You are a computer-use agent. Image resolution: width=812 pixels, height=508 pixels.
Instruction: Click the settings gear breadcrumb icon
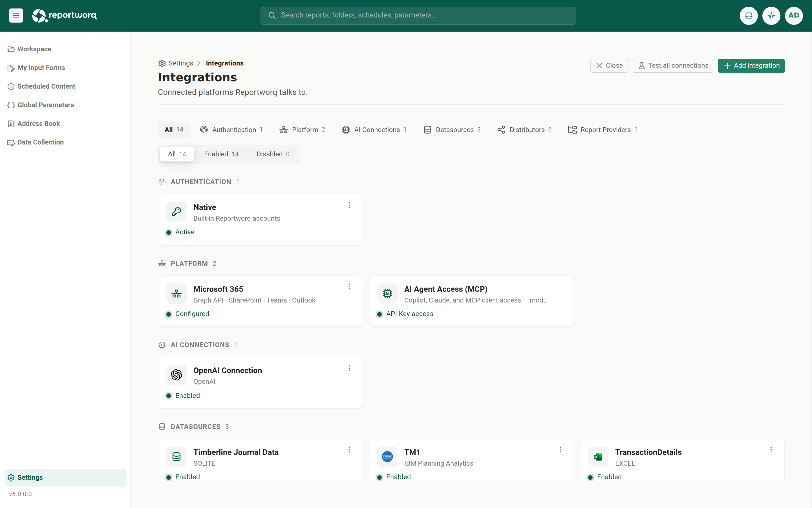162,63
